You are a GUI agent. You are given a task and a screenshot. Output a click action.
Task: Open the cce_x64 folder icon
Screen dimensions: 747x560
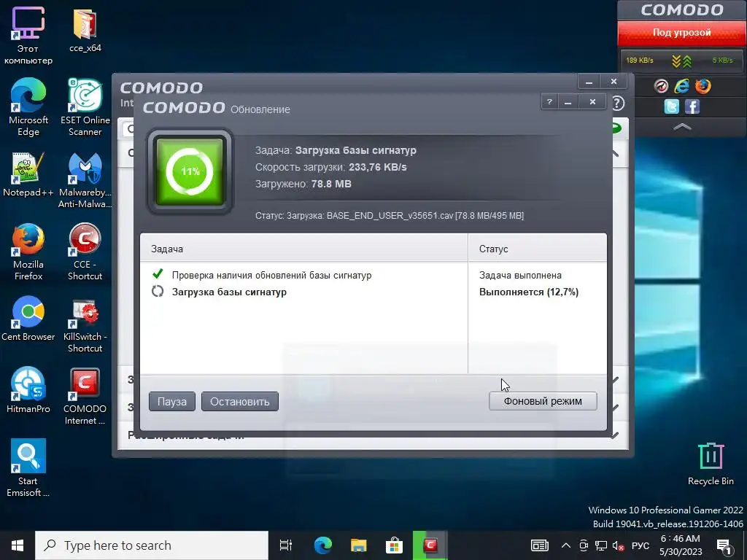(x=85, y=29)
